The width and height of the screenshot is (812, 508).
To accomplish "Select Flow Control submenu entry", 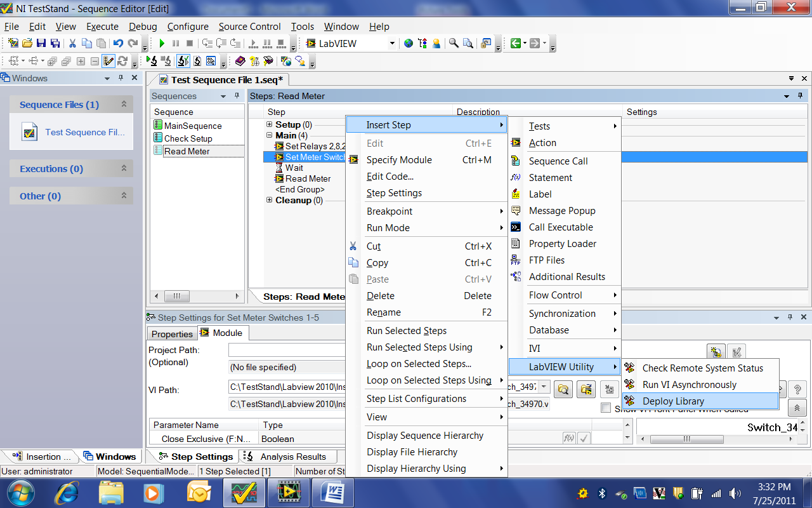I will point(565,295).
